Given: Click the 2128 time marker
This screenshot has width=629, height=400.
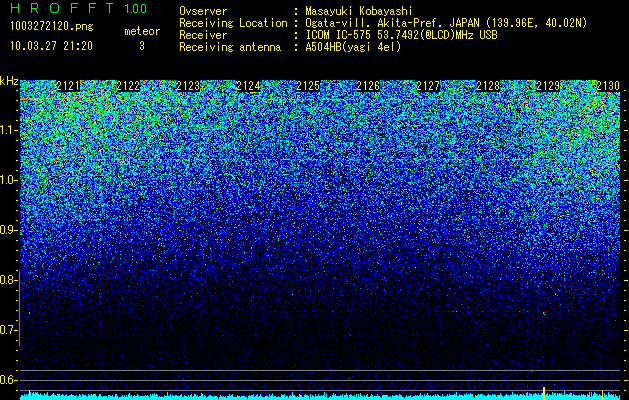Looking at the screenshot, I should tap(488, 86).
